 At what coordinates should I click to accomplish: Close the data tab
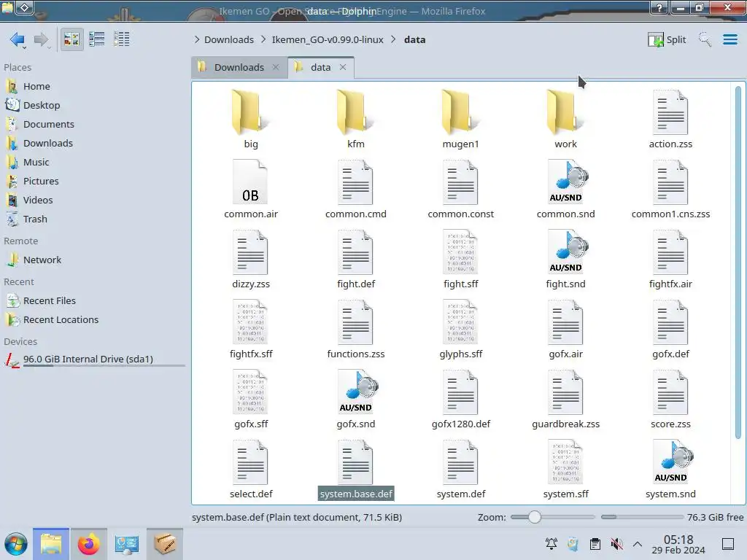point(343,68)
